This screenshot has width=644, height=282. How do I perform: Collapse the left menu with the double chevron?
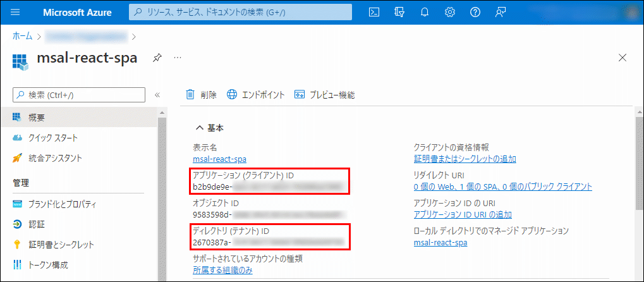point(157,95)
